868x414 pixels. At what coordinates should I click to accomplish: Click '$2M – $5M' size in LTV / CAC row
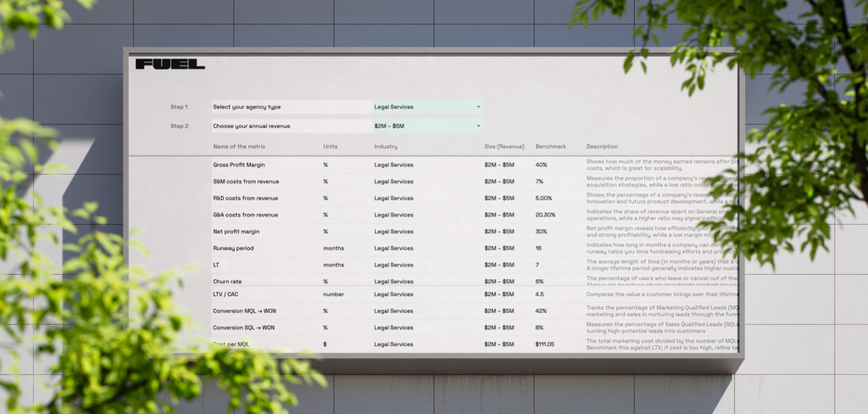pos(499,294)
